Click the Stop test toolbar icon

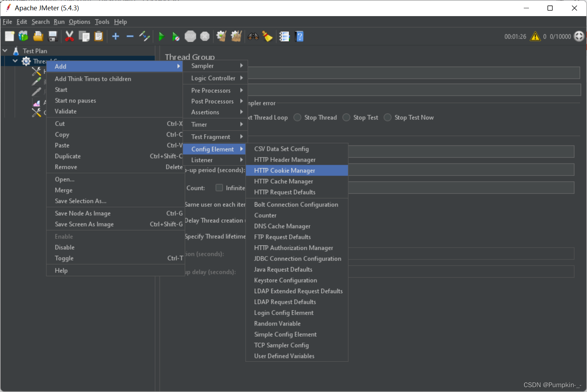click(190, 36)
